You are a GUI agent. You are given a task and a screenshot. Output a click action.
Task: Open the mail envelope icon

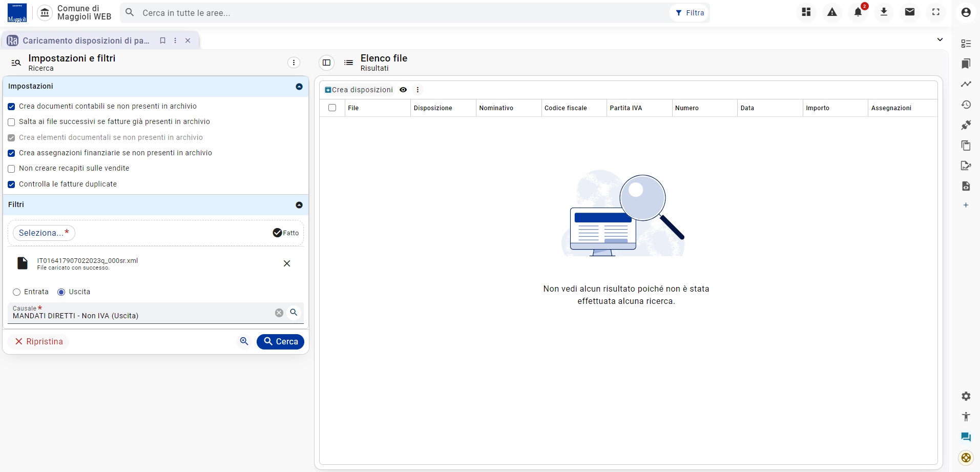click(x=910, y=12)
